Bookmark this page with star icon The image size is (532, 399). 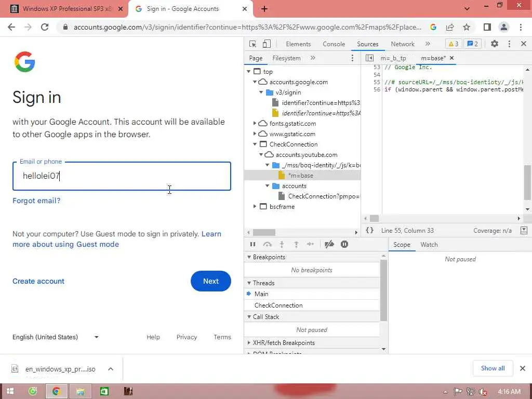click(x=467, y=27)
